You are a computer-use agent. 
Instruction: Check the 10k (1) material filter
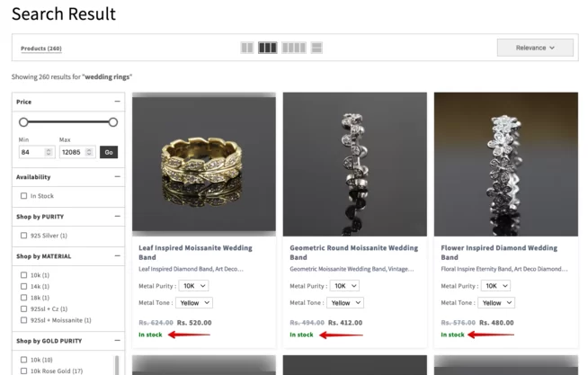(24, 275)
